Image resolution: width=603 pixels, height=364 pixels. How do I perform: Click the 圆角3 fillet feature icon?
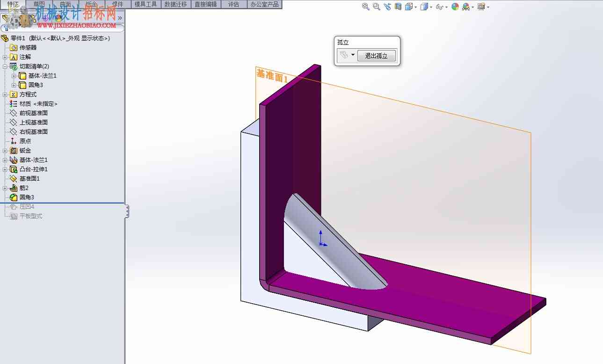pyautogui.click(x=14, y=197)
